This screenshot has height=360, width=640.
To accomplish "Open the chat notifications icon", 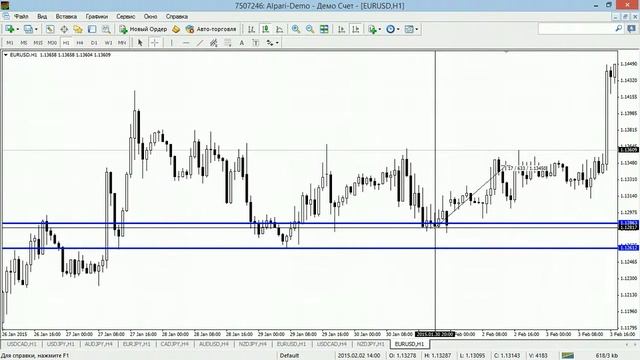I will pyautogui.click(x=631, y=29).
